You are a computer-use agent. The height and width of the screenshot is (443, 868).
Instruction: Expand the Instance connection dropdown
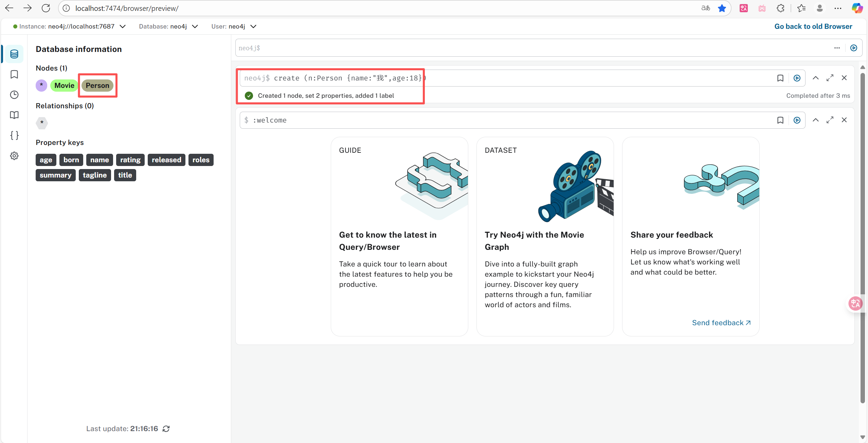click(123, 26)
